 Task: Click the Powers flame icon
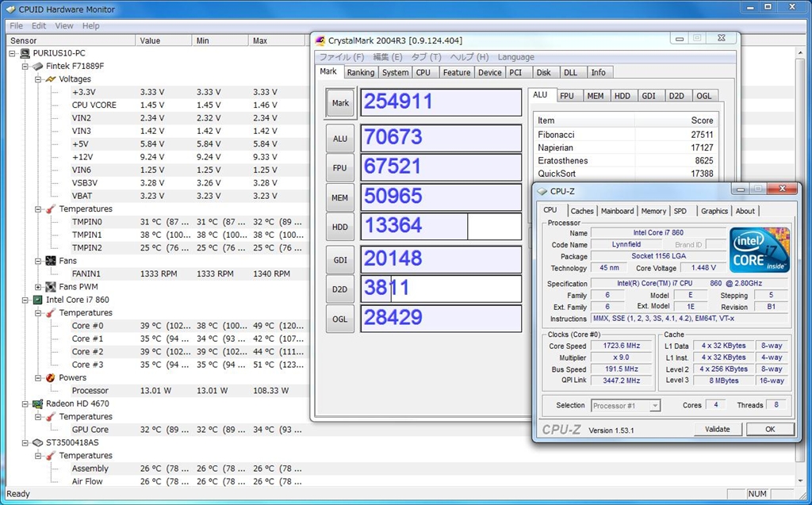(50, 378)
